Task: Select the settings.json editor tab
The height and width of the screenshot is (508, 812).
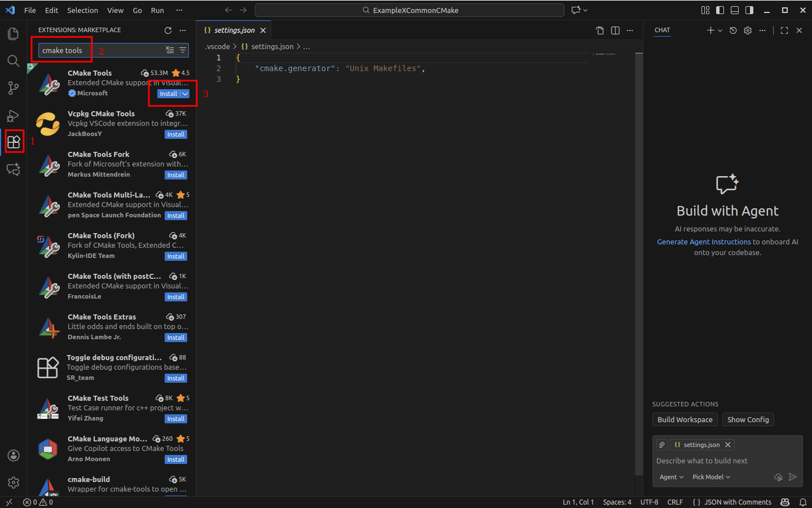Action: click(234, 30)
